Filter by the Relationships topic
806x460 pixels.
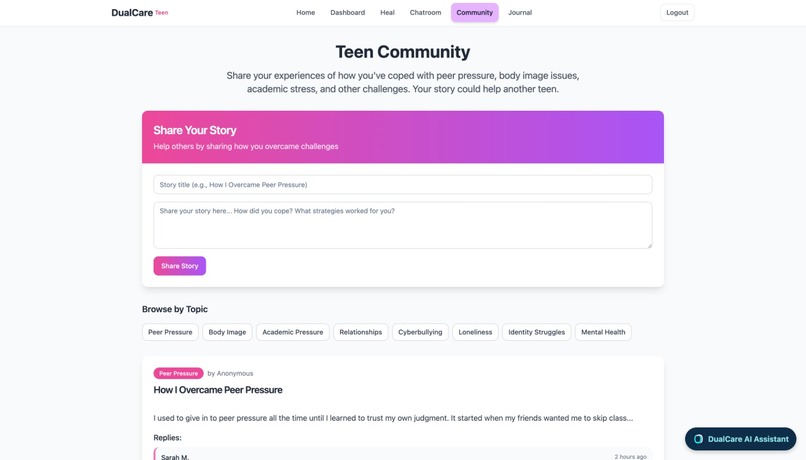click(x=360, y=332)
